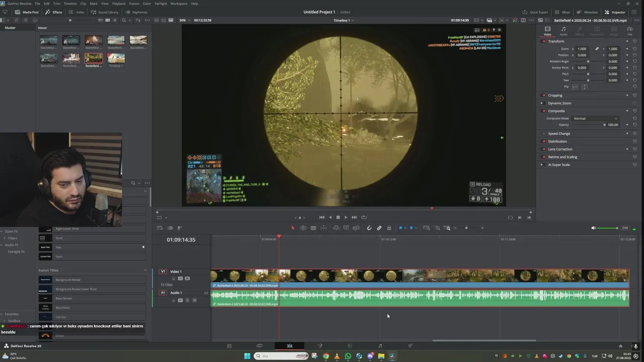Open the Mixer panel
Screen dimensions: 644x362
[563, 12]
